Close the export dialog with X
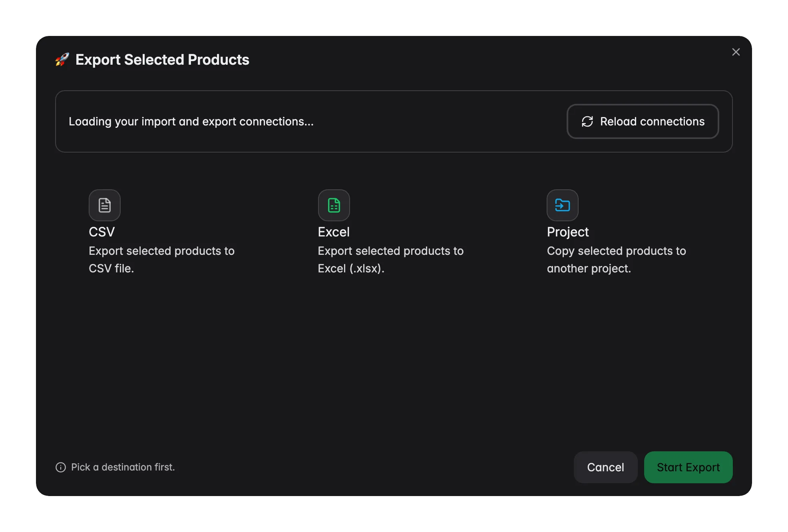Image resolution: width=788 pixels, height=532 pixels. point(736,52)
